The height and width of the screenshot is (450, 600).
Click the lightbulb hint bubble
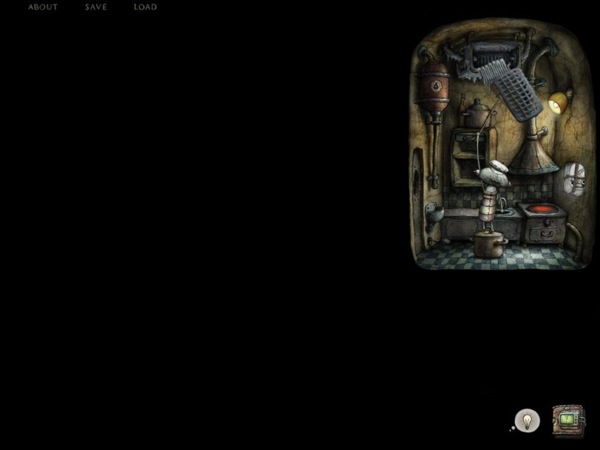(527, 420)
